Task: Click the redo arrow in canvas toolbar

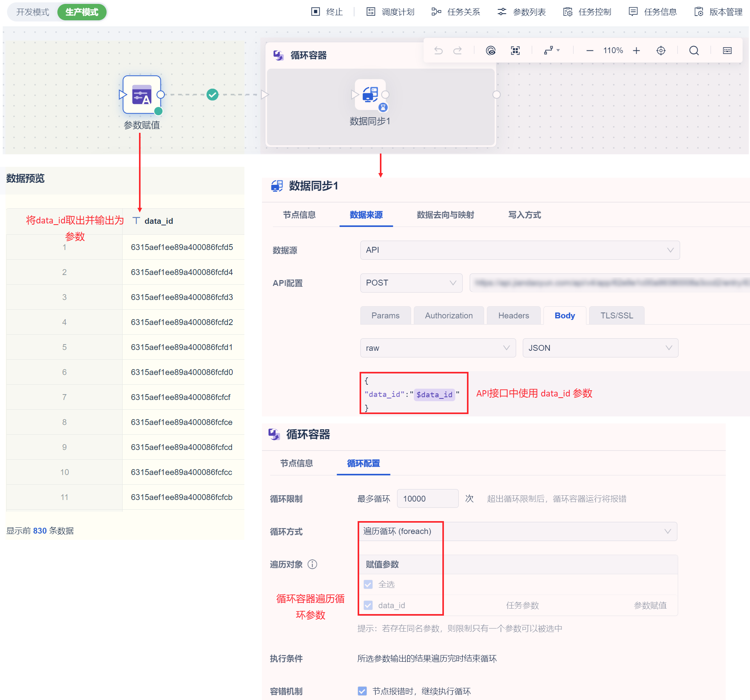Action: (458, 50)
